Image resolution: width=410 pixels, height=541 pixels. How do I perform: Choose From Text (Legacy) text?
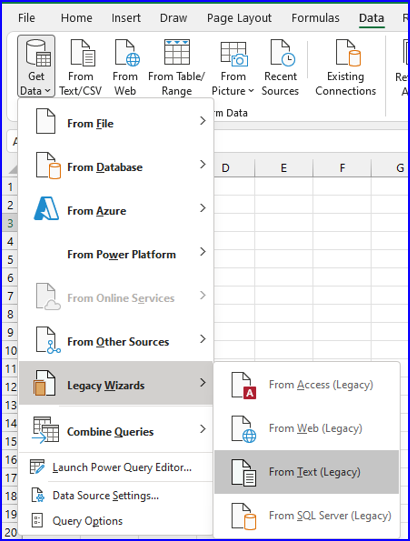[315, 472]
